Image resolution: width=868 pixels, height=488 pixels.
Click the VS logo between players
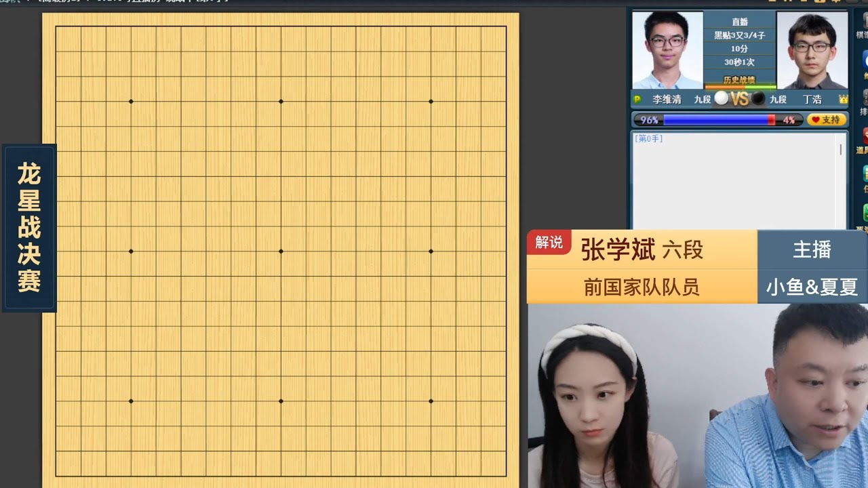[x=739, y=99]
